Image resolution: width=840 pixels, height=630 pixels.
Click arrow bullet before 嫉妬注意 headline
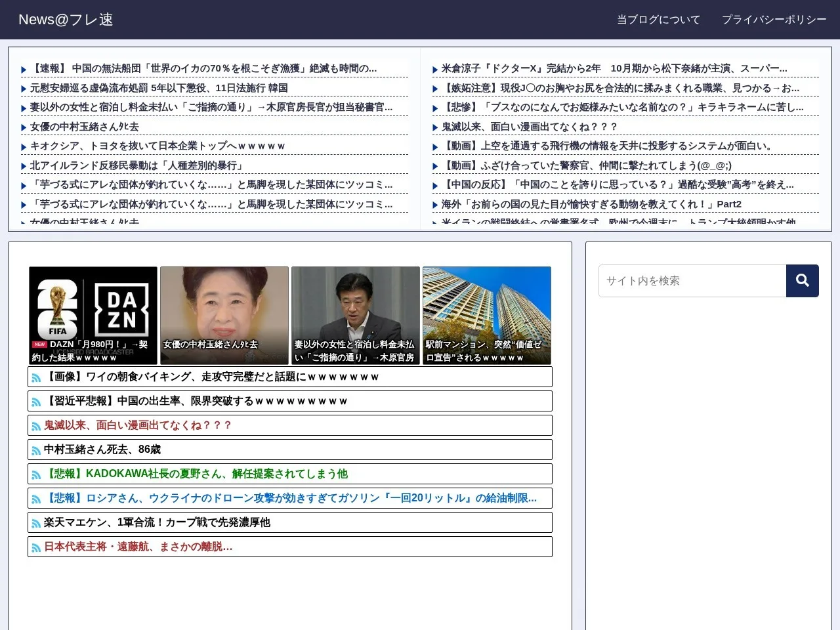435,89
